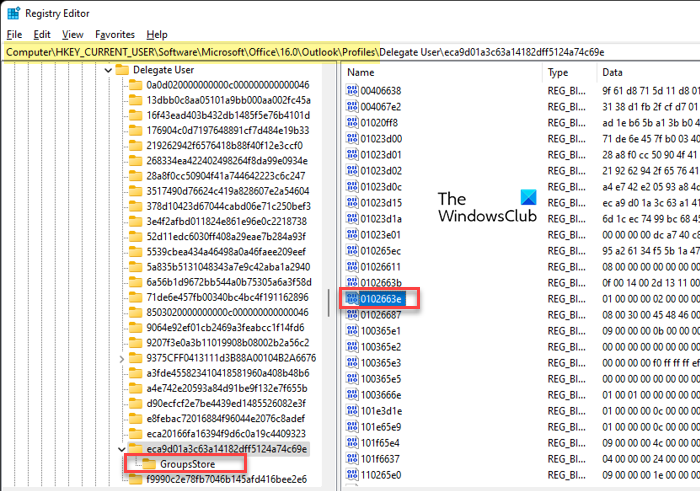Open the Edit menu
This screenshot has height=491, width=700.
(x=42, y=34)
